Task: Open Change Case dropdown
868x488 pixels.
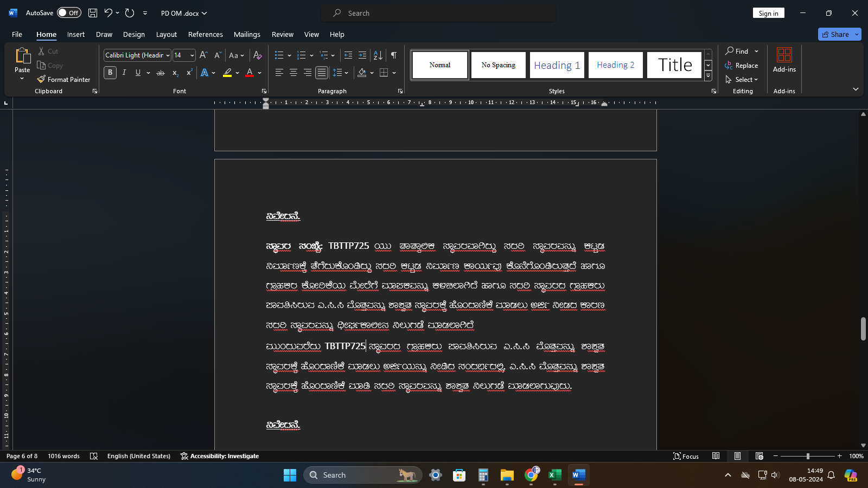Action: click(x=237, y=55)
